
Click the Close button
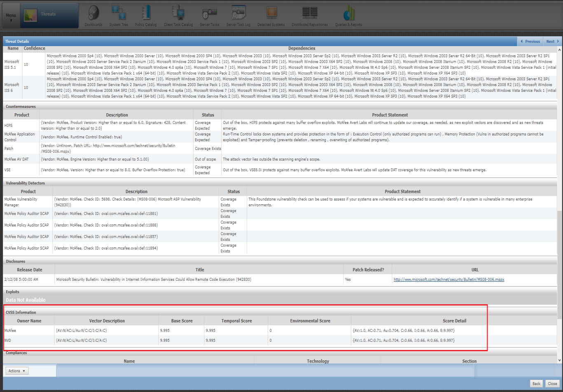coord(552,383)
